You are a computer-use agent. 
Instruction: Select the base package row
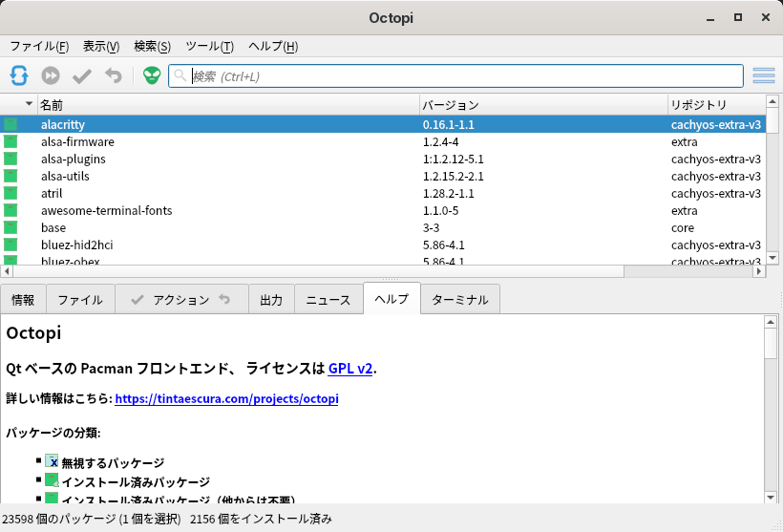click(x=383, y=227)
